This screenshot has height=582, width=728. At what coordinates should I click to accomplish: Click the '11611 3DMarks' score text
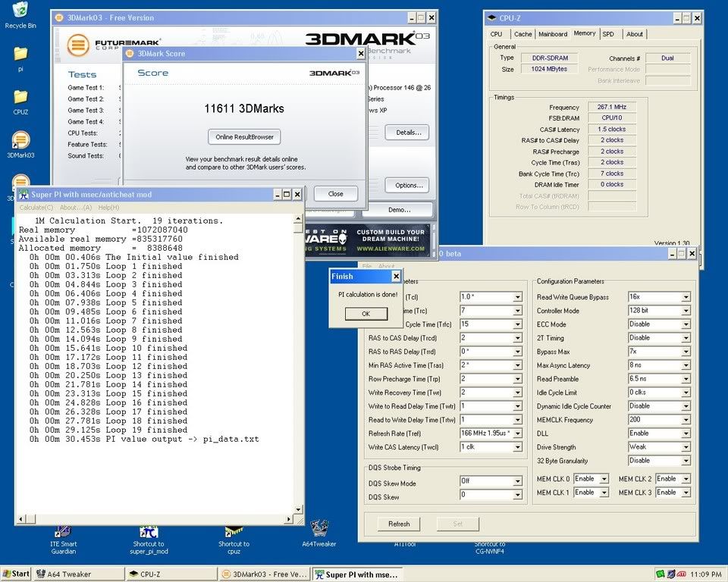point(244,108)
